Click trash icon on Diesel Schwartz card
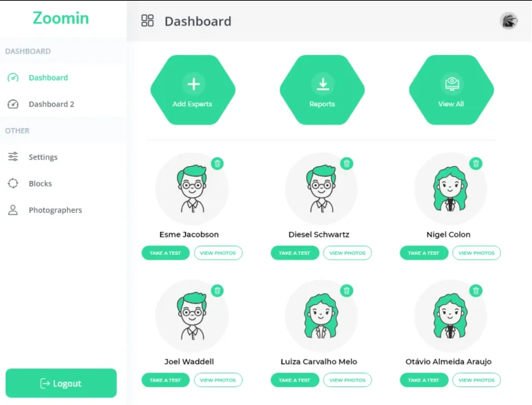The image size is (532, 405). coord(347,163)
